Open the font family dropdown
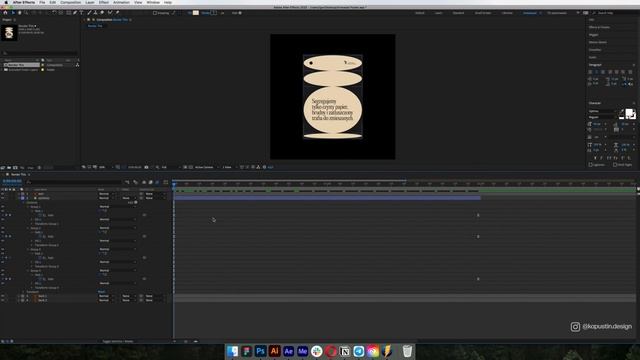Image resolution: width=640 pixels, height=360 pixels. (x=602, y=111)
